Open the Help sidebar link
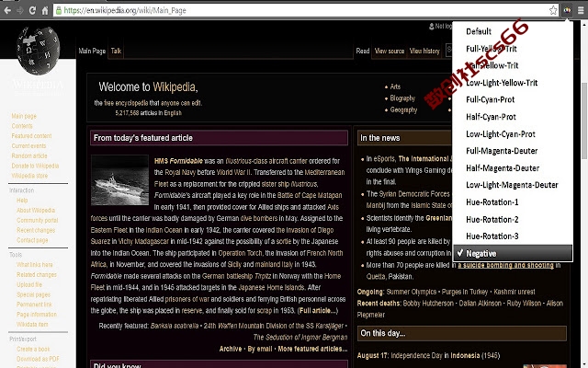 pos(22,201)
